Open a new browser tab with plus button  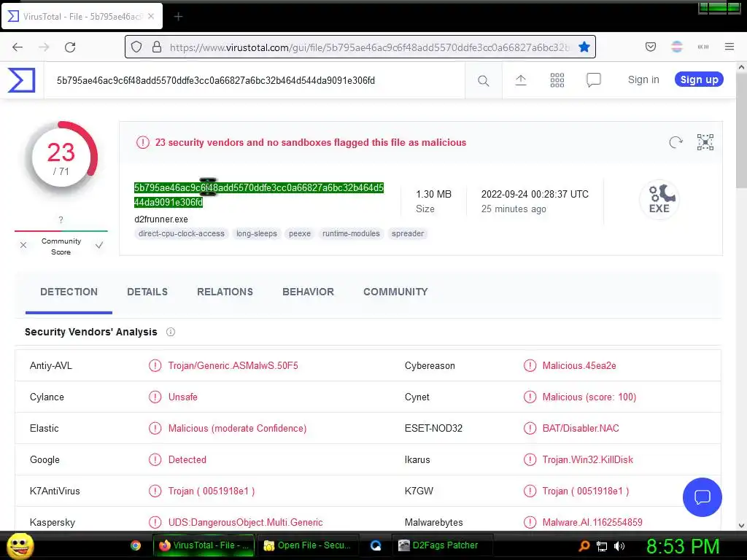[178, 17]
